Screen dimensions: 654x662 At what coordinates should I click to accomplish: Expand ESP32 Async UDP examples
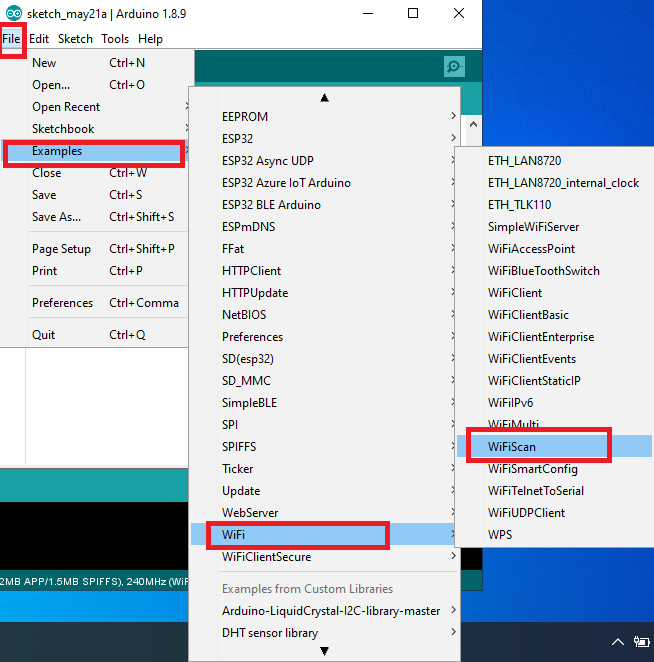point(323,161)
